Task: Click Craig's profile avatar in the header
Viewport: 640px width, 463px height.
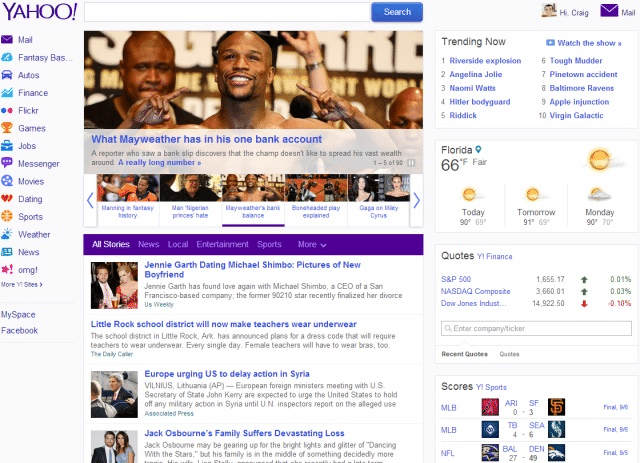Action: 549,11
